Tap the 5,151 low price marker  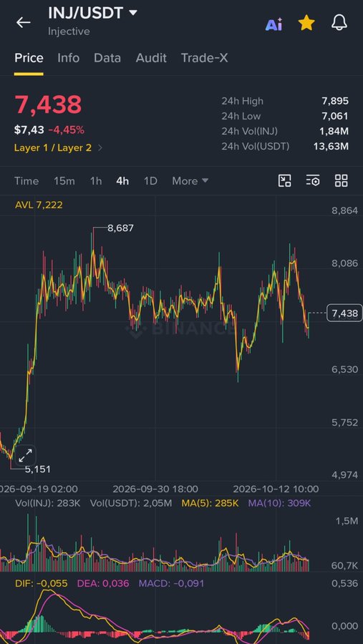coord(38,469)
